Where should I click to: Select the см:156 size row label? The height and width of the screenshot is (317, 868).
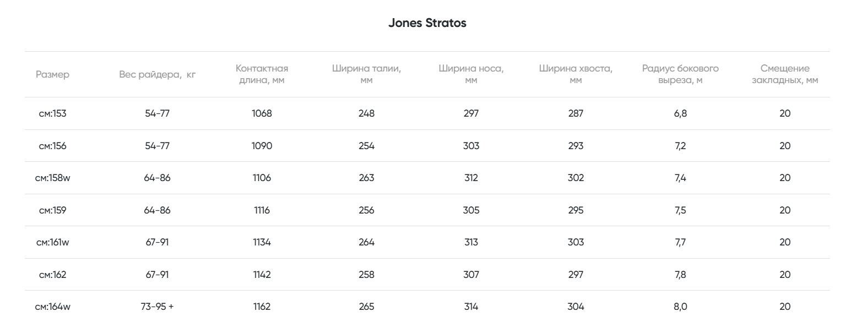click(53, 146)
